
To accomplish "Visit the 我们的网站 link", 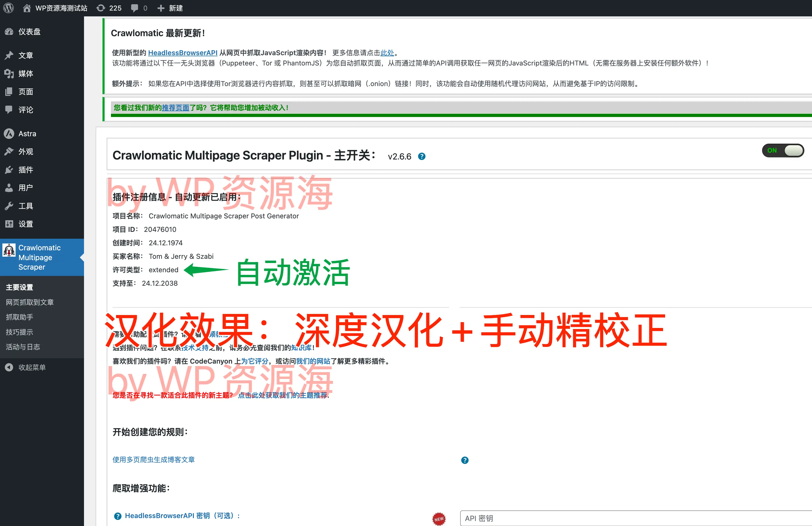I will click(313, 361).
